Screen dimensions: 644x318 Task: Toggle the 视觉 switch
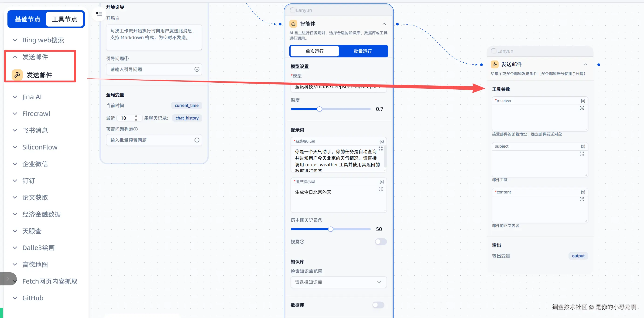pyautogui.click(x=380, y=242)
